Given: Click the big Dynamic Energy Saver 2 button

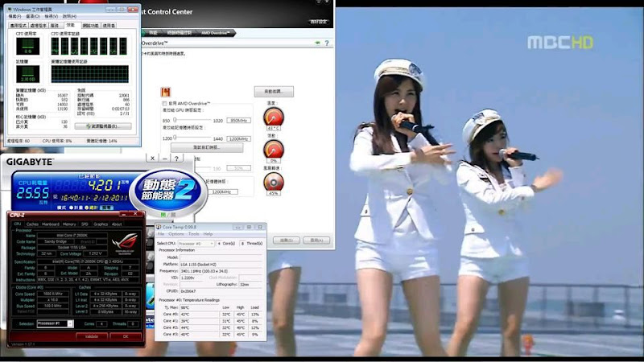Looking at the screenshot, I should pyautogui.click(x=168, y=190).
